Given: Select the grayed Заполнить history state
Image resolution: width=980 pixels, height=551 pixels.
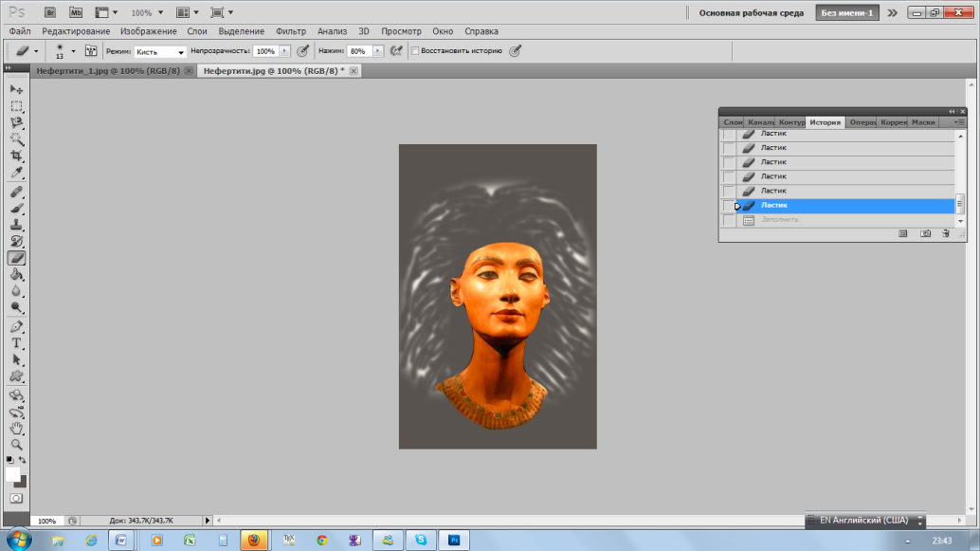Looking at the screenshot, I should coord(845,219).
